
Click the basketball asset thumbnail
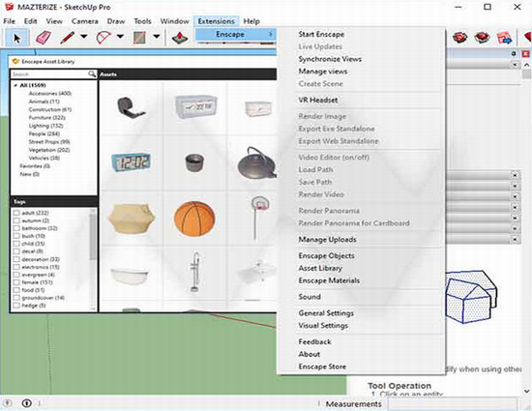pyautogui.click(x=194, y=219)
